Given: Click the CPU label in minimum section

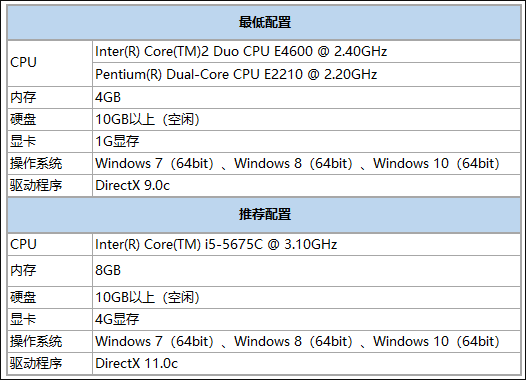Looking at the screenshot, I should [50, 63].
